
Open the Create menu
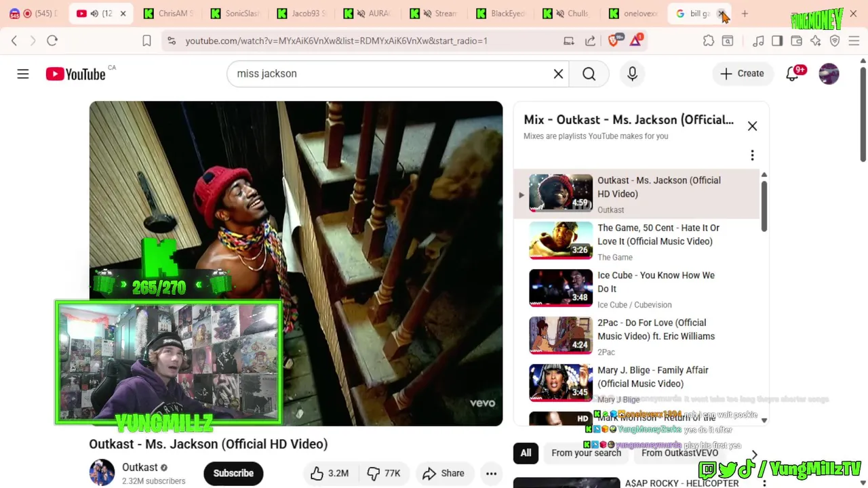pyautogui.click(x=742, y=73)
